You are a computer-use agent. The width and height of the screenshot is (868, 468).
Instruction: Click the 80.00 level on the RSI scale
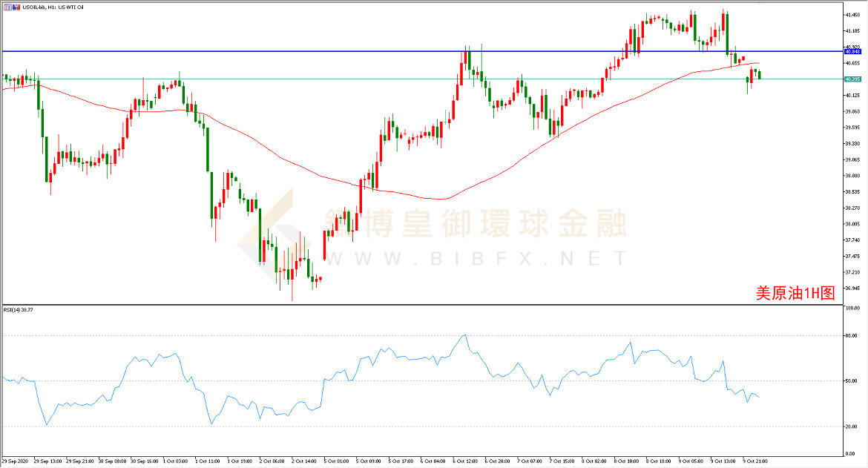[x=852, y=335]
